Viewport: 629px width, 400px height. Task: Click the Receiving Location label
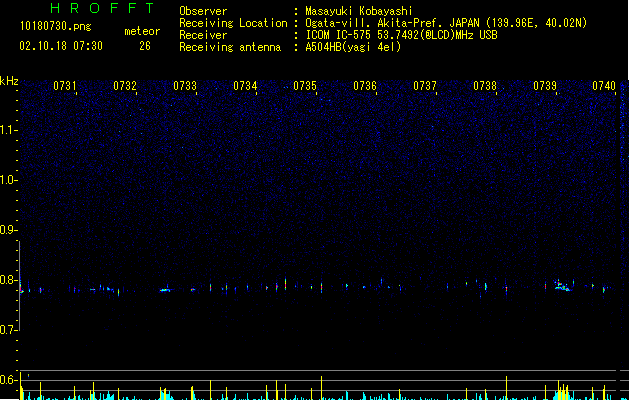[233, 23]
